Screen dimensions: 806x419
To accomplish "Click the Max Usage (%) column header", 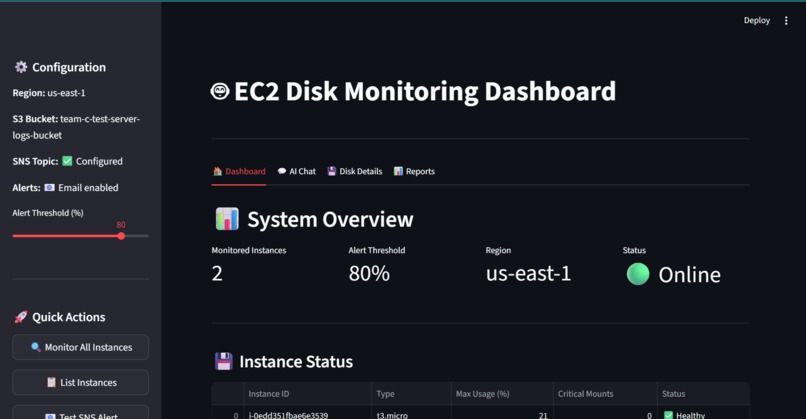I will tap(502, 394).
